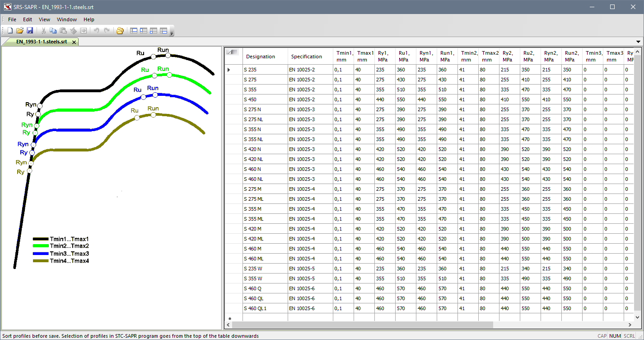
Task: Select the last table layout icon
Action: [x=163, y=31]
